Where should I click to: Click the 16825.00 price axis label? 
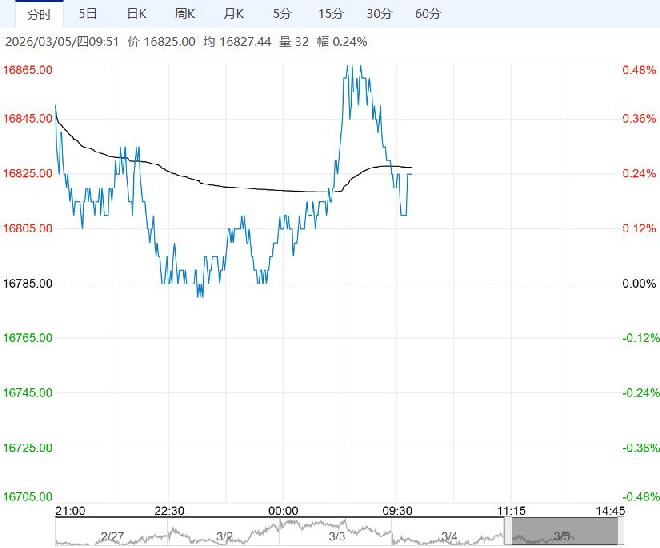(28, 174)
